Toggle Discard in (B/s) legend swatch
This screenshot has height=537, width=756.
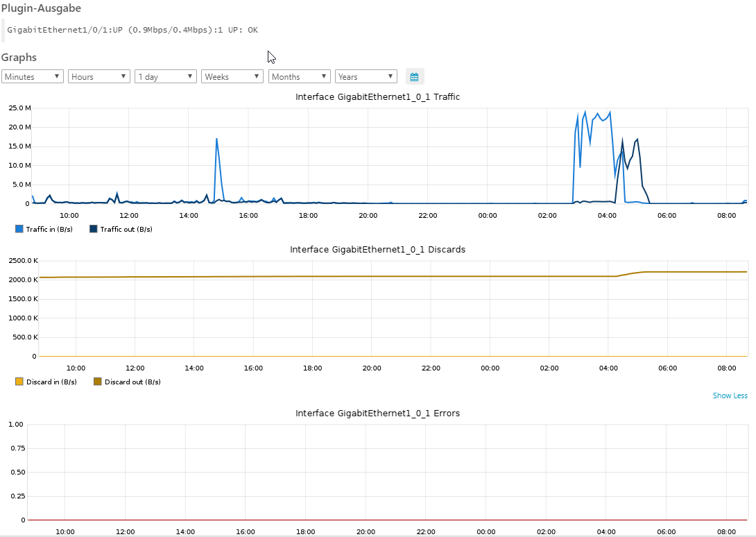(19, 382)
